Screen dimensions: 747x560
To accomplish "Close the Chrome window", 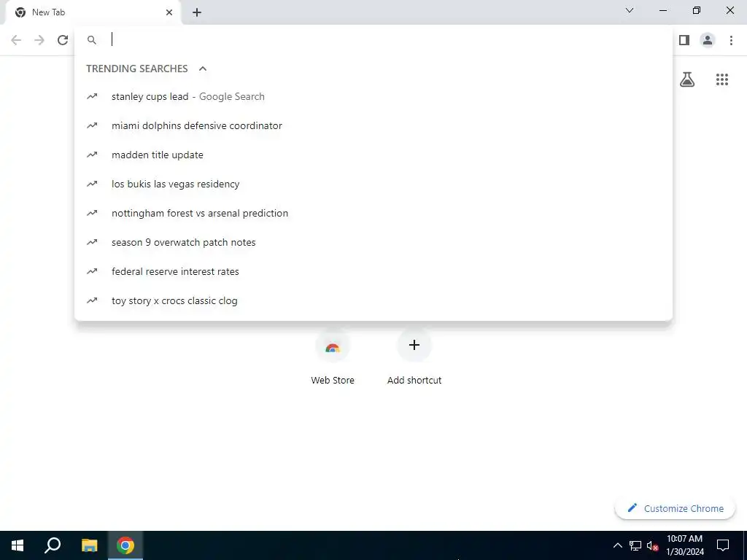I will [x=729, y=10].
